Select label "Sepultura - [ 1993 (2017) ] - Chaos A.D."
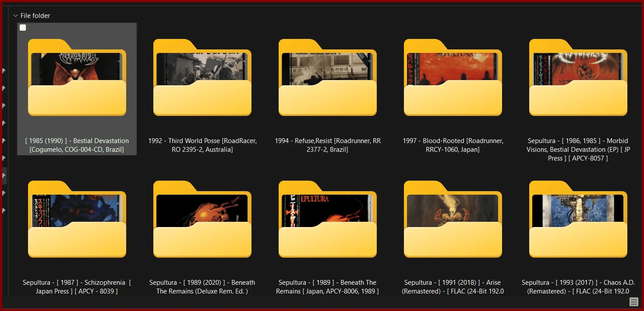 578,283
